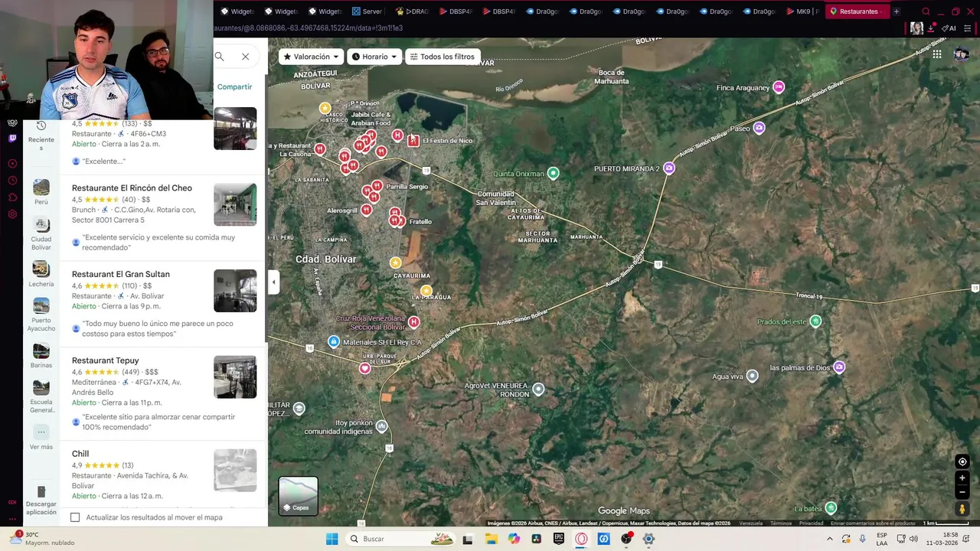
Task: Center map on my location
Action: (962, 461)
